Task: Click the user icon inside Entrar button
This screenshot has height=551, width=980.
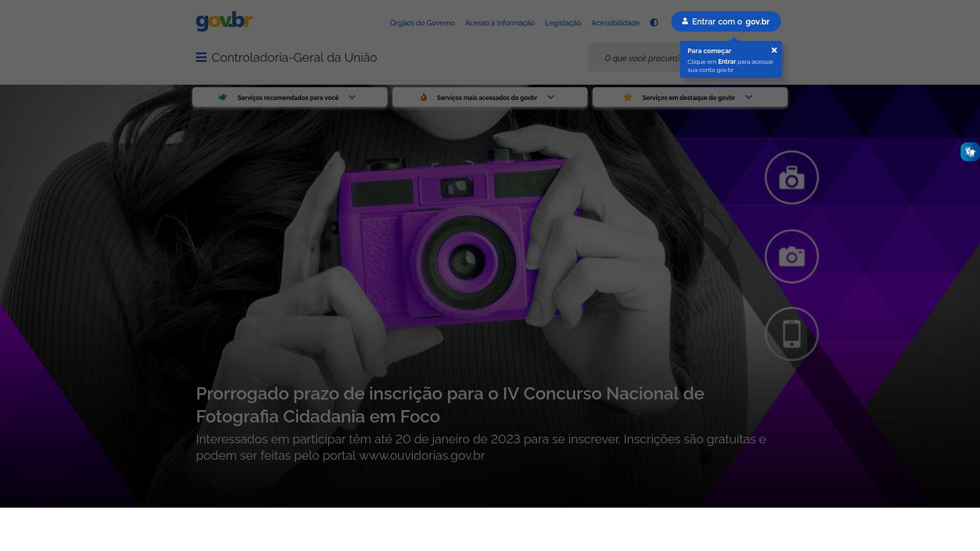Action: click(685, 21)
